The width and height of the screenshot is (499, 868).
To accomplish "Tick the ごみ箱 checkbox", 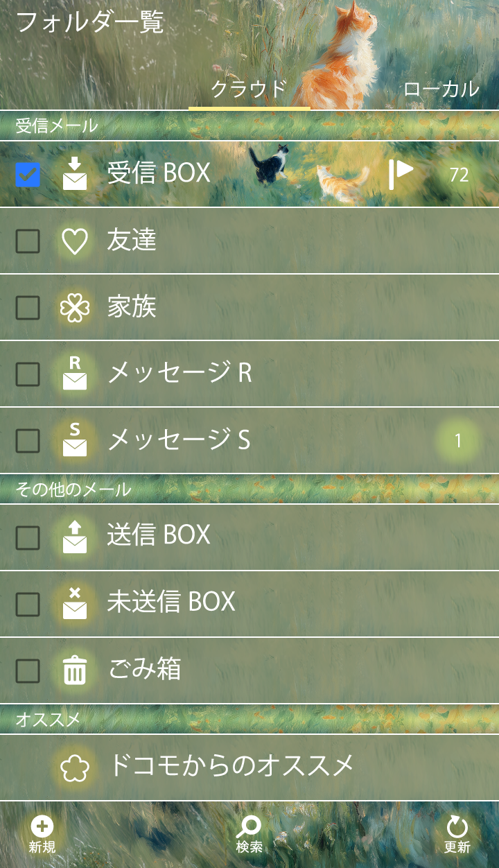I will [x=28, y=670].
